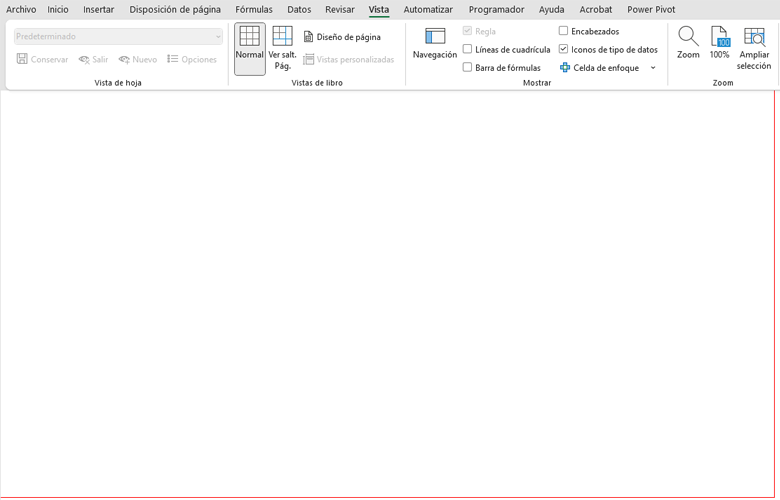The width and height of the screenshot is (780, 500).
Task: Open the Archivo menu
Action: [x=21, y=9]
